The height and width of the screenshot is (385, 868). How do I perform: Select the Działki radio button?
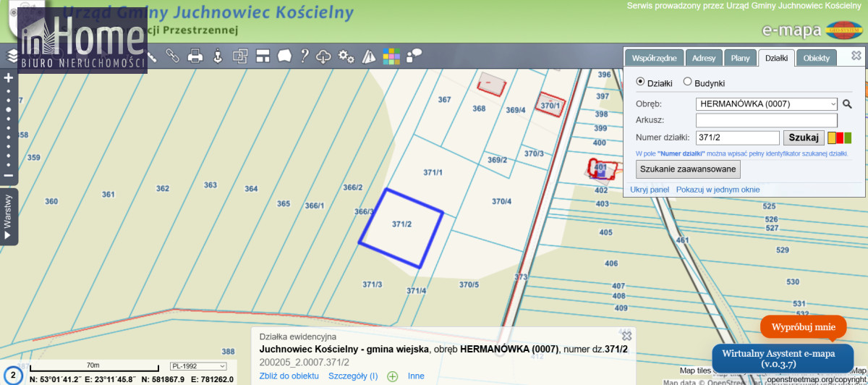point(640,82)
